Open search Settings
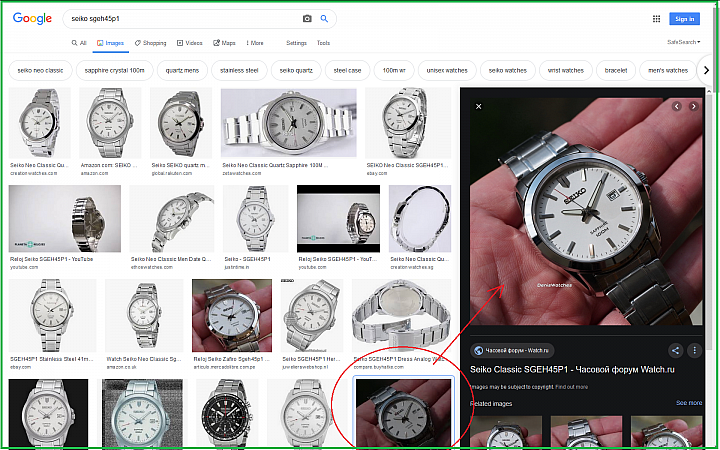 [x=296, y=43]
